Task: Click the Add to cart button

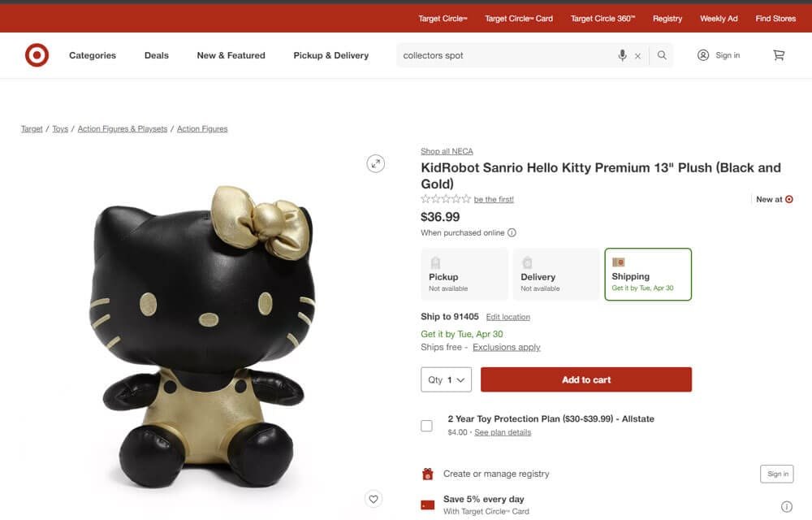Action: pos(586,379)
